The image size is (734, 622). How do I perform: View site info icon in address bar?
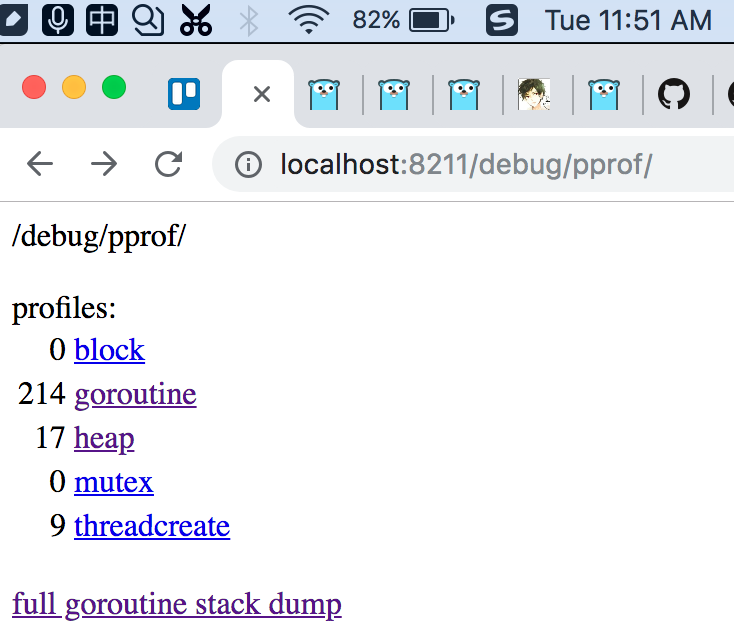pos(248,165)
